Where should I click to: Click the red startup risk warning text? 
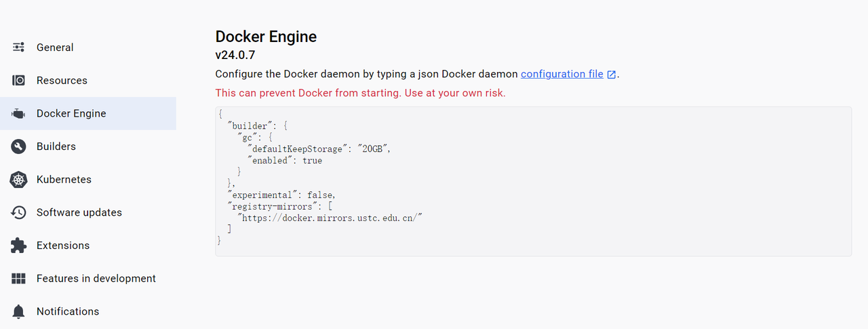point(360,93)
